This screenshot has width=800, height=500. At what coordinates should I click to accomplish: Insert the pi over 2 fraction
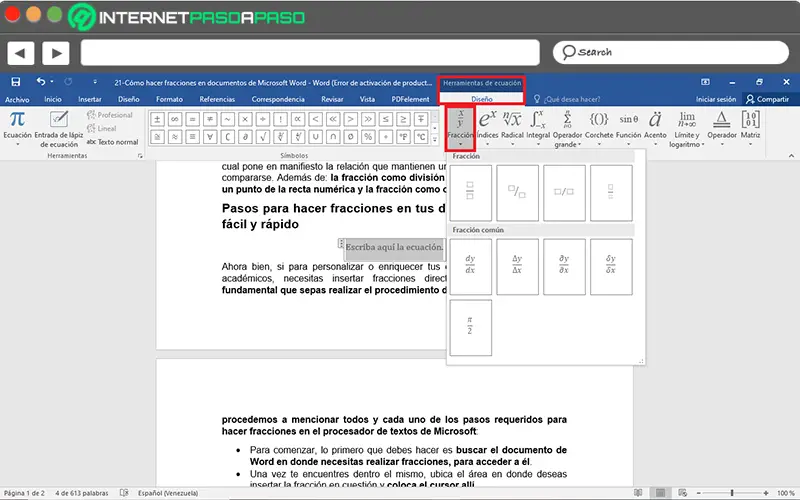[x=470, y=327]
